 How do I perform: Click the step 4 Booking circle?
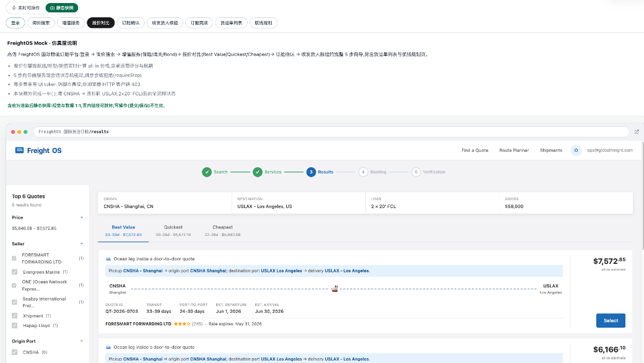363,172
